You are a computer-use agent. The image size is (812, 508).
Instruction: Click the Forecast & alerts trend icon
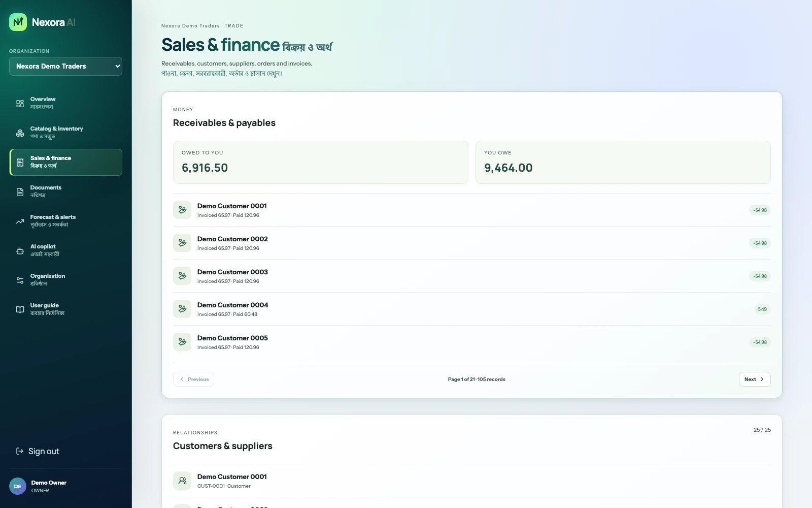coord(20,221)
